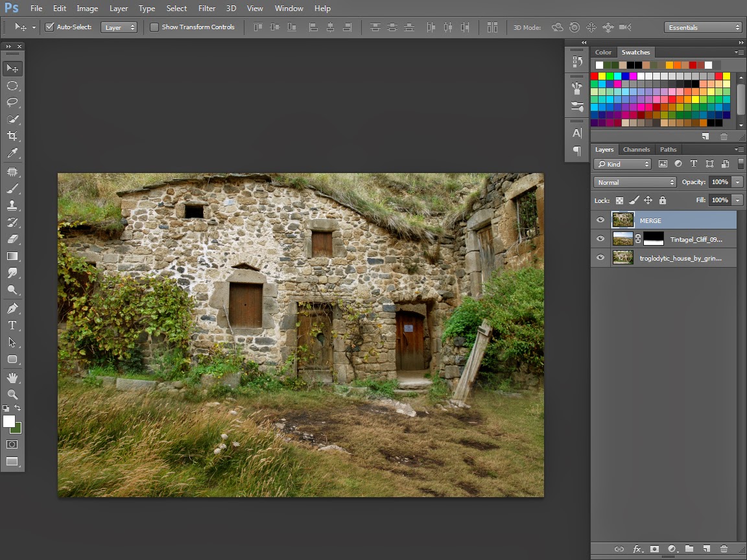Select the Patch healing tool
This screenshot has height=560, width=747.
click(x=12, y=171)
